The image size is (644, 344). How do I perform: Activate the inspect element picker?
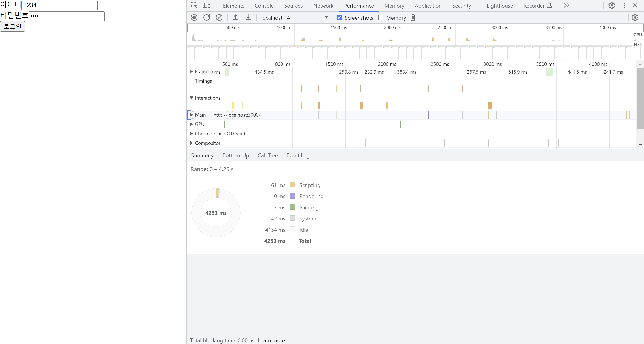[x=194, y=6]
